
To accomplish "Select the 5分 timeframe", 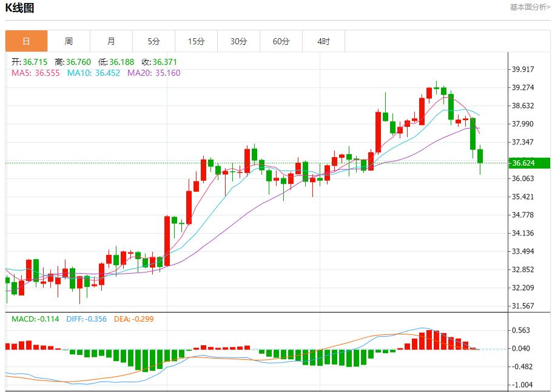I will point(153,41).
